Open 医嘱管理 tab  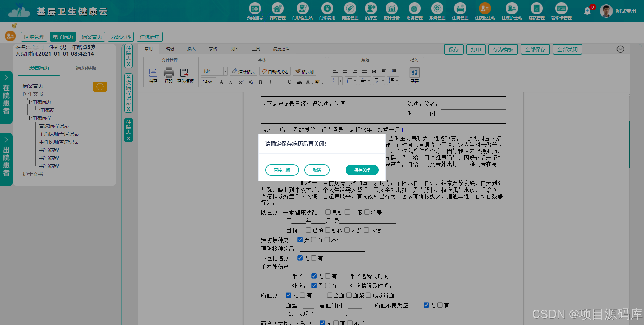tap(34, 37)
